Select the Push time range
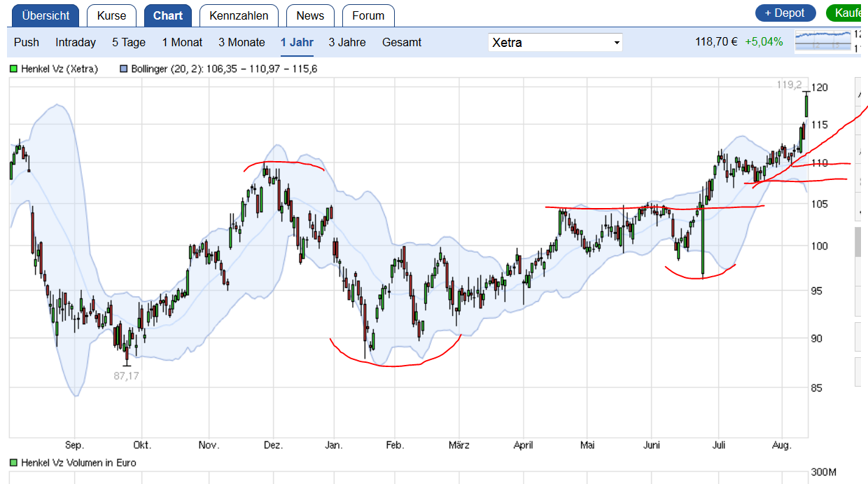Image resolution: width=868 pixels, height=484 pixels. coord(27,43)
